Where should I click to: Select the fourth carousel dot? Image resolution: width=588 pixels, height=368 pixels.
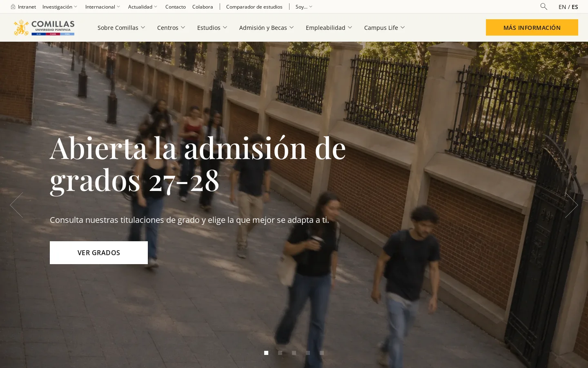308,353
